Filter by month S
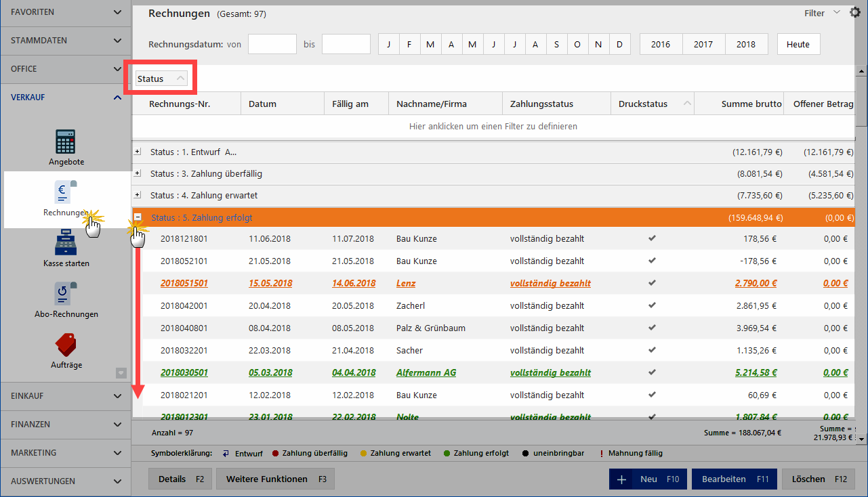This screenshot has width=868, height=497. 557,45
